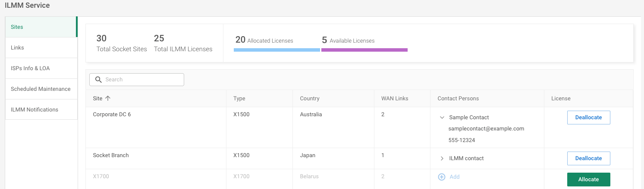Click the Country column header

tap(309, 99)
